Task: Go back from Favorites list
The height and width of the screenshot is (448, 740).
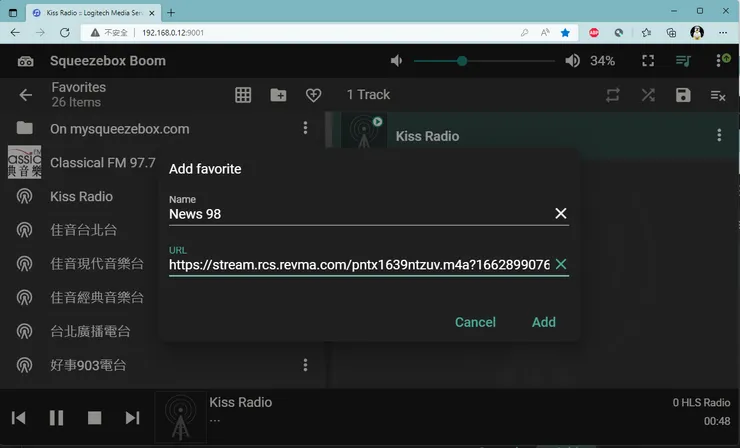Action: (x=25, y=95)
